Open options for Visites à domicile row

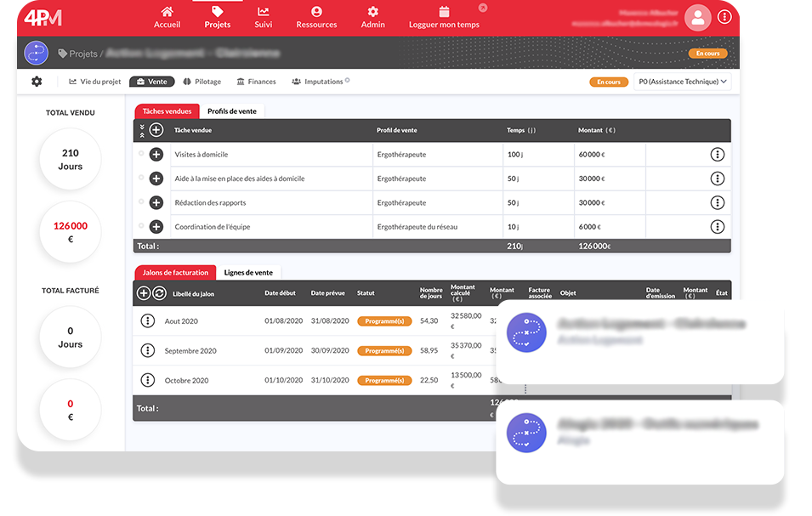point(717,155)
